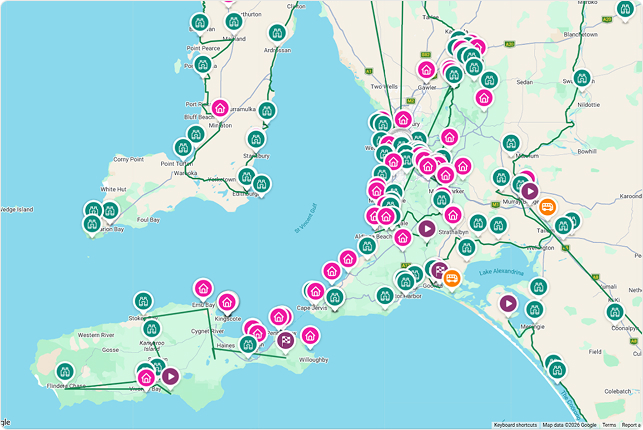
Task: Click binoculars marker right of Curramulka
Action: click(x=267, y=111)
